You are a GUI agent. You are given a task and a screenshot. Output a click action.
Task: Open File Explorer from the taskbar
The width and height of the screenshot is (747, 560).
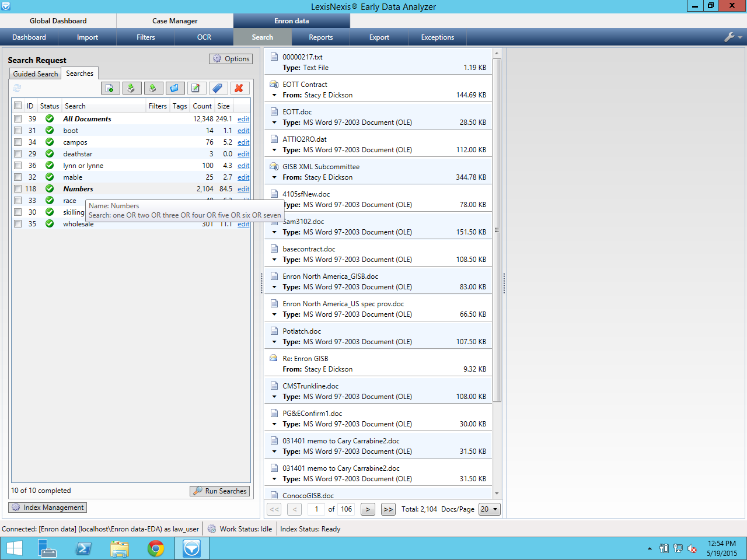120,548
